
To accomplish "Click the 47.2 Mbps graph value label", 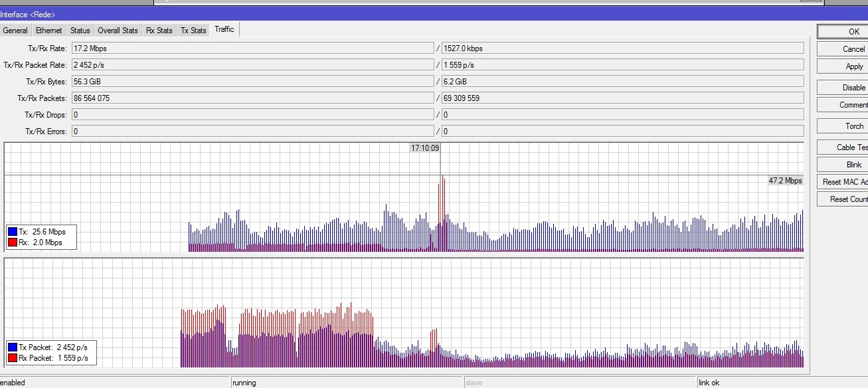I will click(x=786, y=181).
